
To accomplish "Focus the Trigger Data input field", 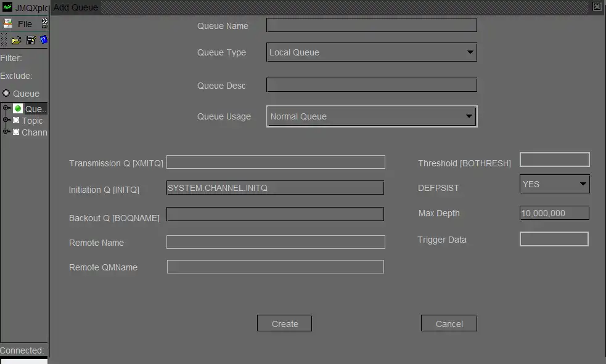I will point(554,239).
